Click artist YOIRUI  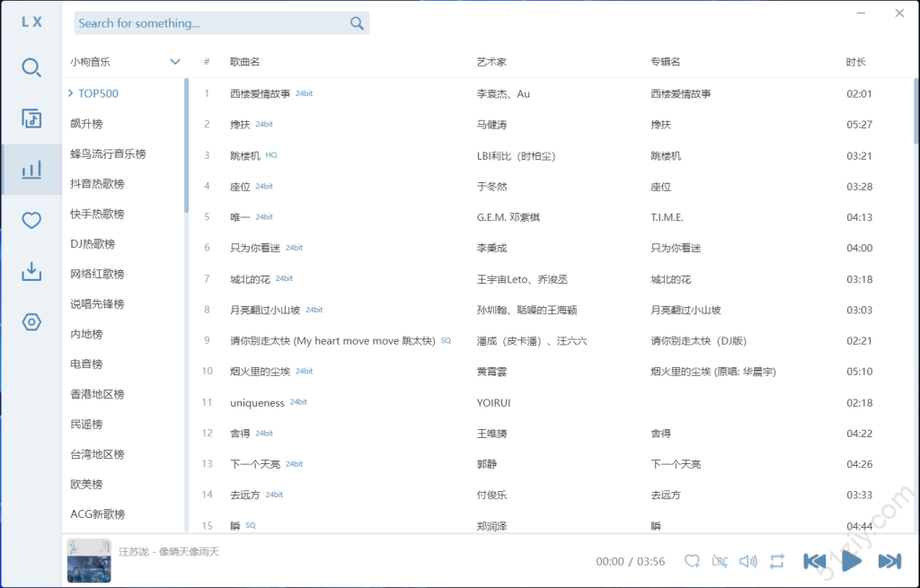[x=493, y=403]
